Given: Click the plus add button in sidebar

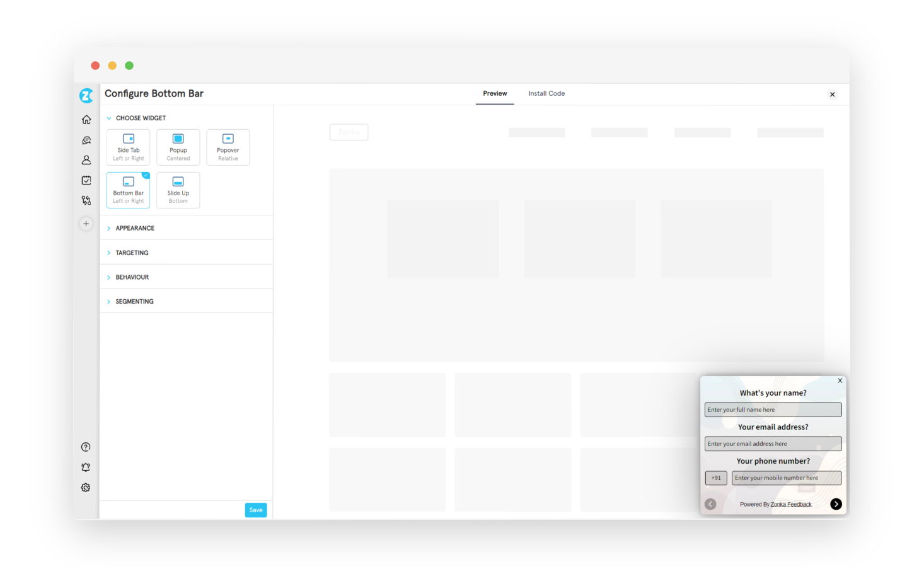Looking at the screenshot, I should click(x=86, y=224).
